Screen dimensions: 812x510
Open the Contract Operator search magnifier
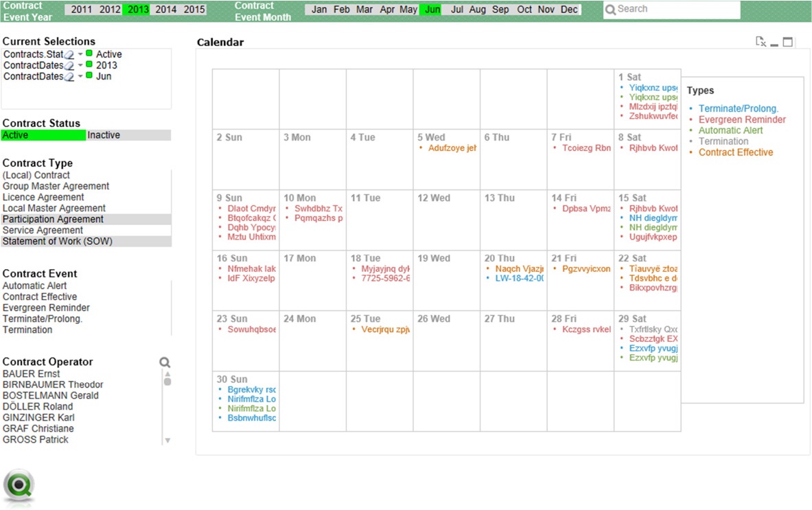click(x=165, y=362)
